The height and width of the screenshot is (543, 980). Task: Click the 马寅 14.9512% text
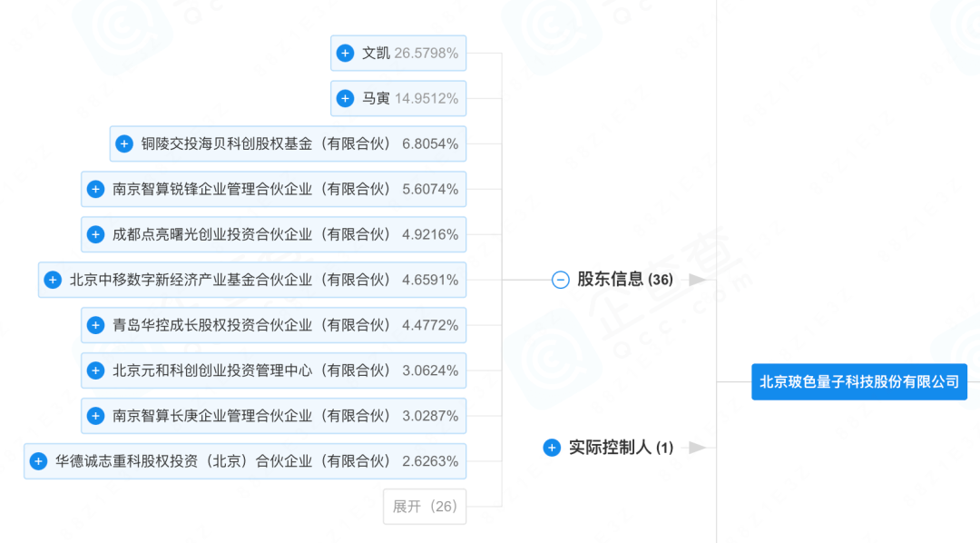[410, 98]
